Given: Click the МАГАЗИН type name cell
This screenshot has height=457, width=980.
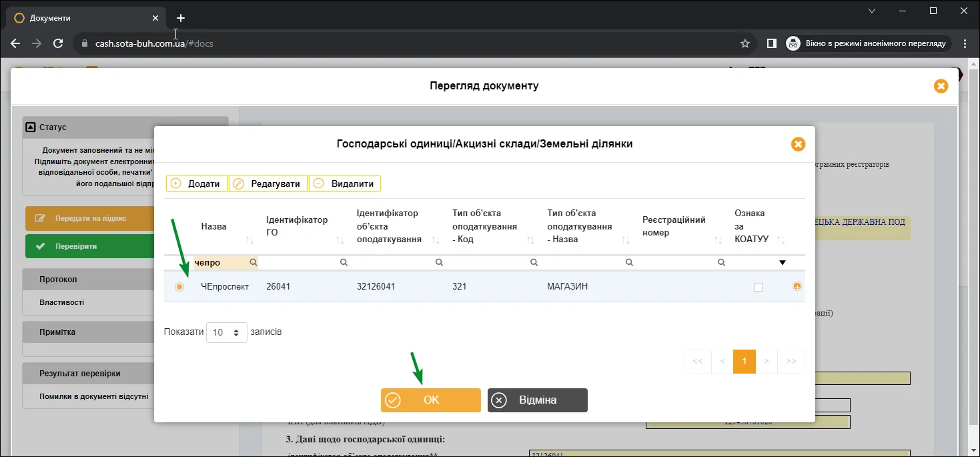Looking at the screenshot, I should (x=567, y=287).
